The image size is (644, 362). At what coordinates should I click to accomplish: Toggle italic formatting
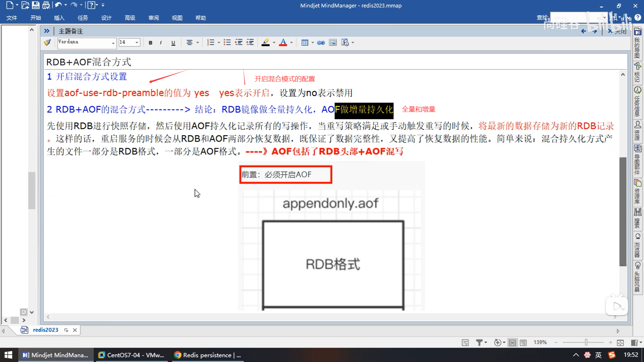(x=161, y=43)
